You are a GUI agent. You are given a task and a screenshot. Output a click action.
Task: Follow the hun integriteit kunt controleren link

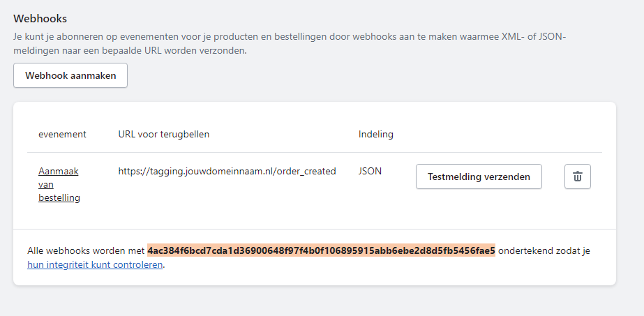click(x=95, y=264)
